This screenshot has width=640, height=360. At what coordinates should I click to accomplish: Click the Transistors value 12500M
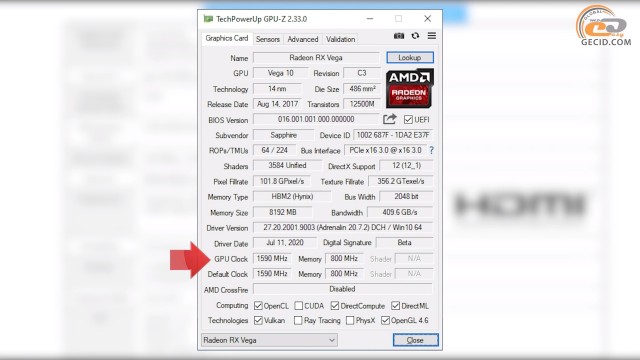tap(362, 104)
